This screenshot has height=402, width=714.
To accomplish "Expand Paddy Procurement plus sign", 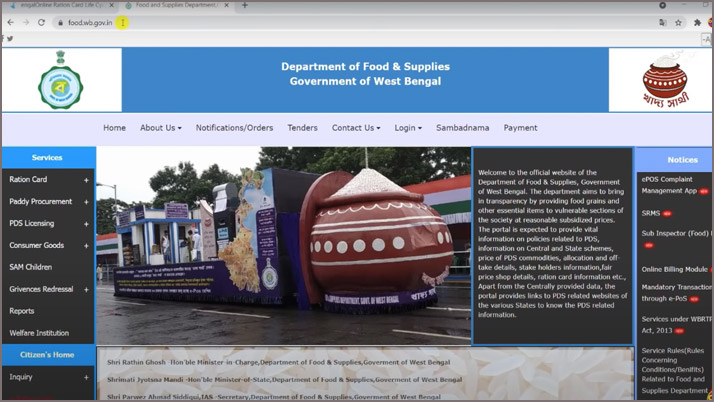I will 86,202.
